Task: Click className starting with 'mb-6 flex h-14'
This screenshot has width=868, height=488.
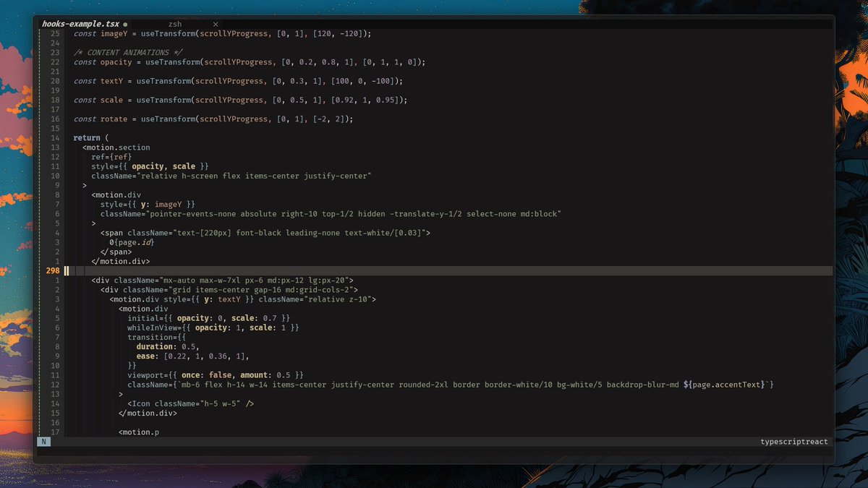Action: point(451,385)
